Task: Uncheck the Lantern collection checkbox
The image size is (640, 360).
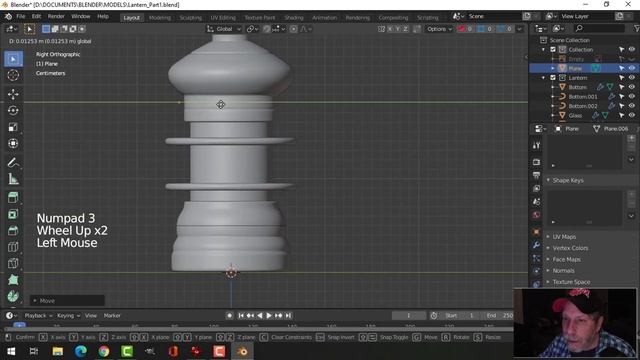Action: [553, 78]
